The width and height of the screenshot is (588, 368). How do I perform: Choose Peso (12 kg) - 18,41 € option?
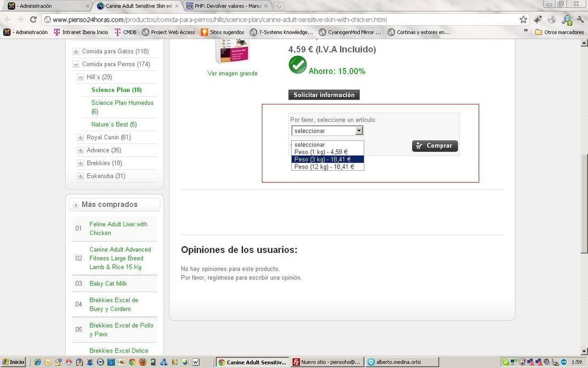click(x=327, y=166)
